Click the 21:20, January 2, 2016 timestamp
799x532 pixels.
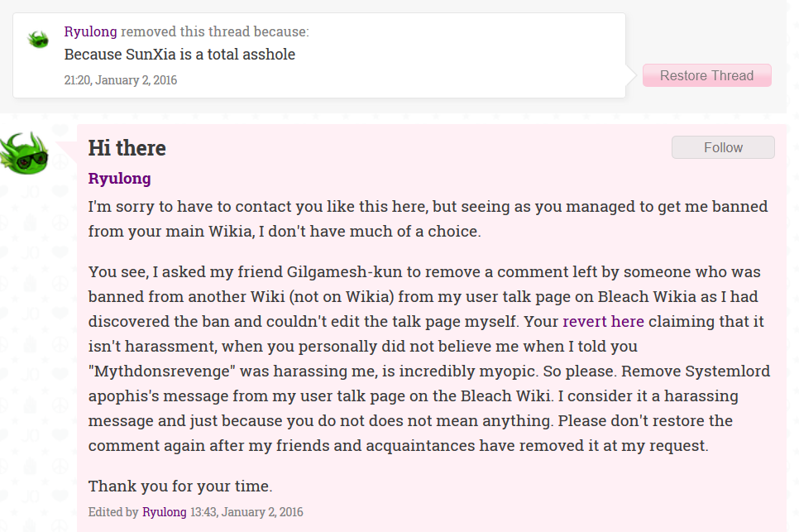click(x=121, y=80)
